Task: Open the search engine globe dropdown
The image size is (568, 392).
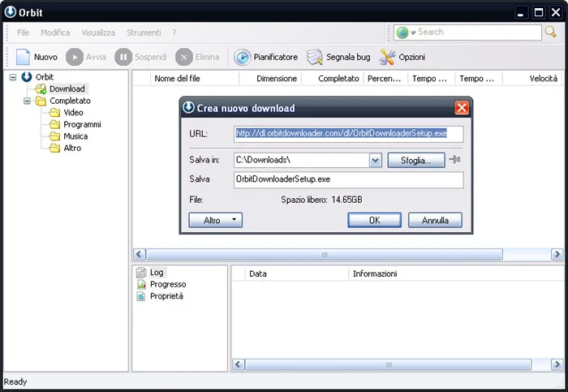Action: coord(406,32)
